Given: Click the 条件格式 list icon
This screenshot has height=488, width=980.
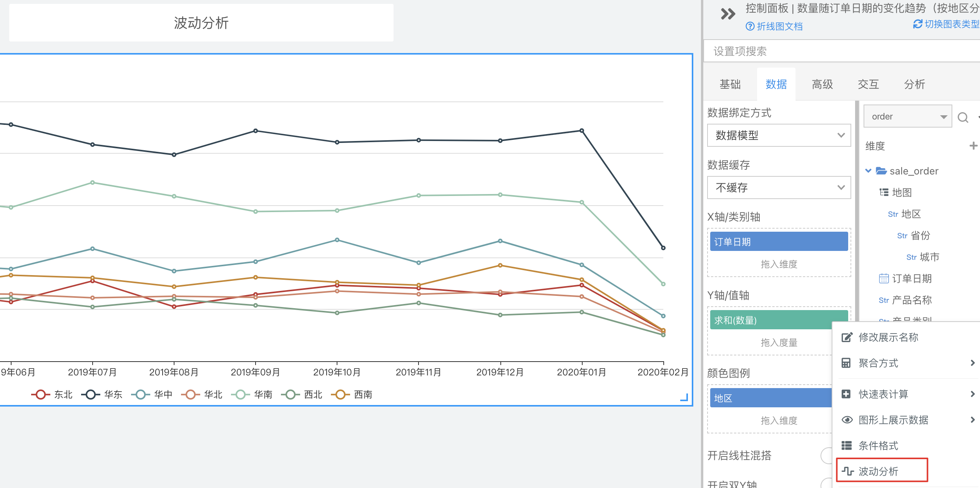Looking at the screenshot, I should coord(846,445).
